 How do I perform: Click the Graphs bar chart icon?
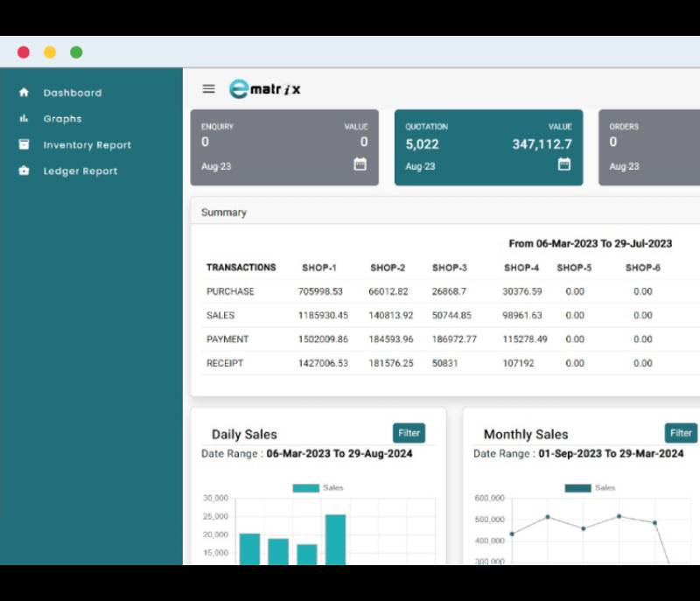24,119
